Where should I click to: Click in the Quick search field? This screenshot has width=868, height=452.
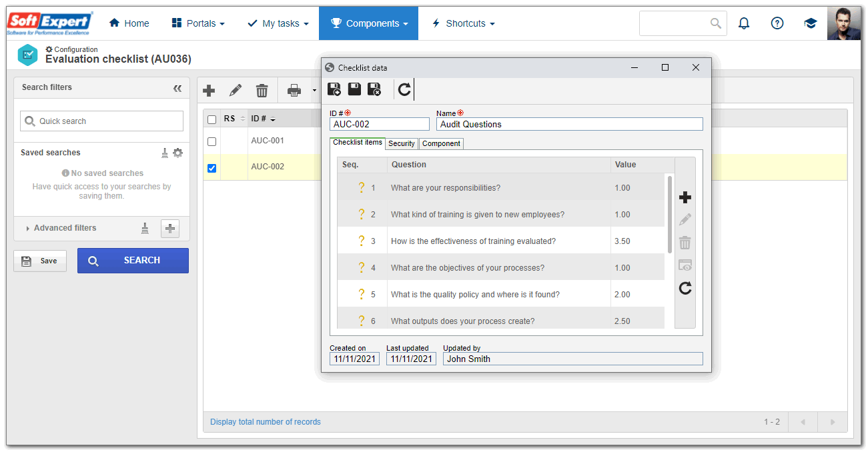[x=101, y=121]
